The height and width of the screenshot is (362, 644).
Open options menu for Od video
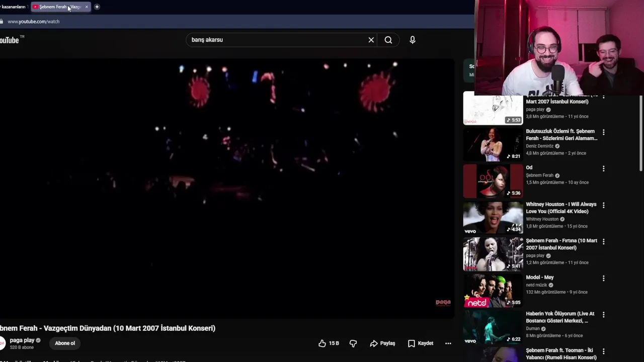pos(604,169)
